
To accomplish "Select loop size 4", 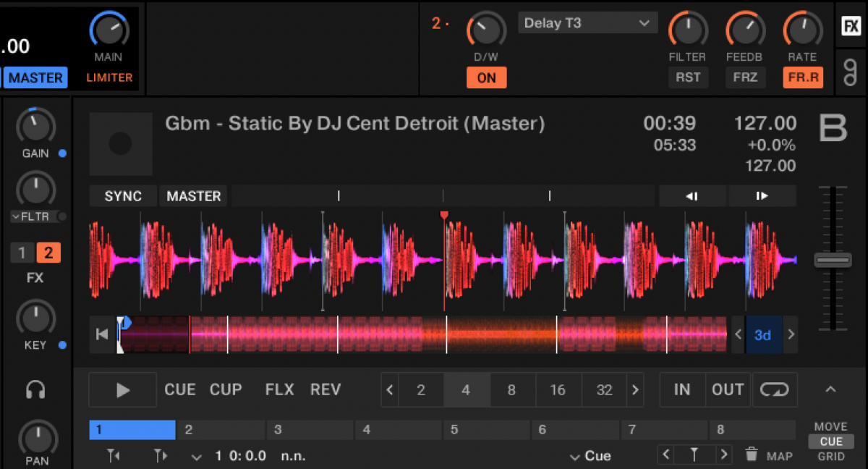I will click(x=466, y=390).
